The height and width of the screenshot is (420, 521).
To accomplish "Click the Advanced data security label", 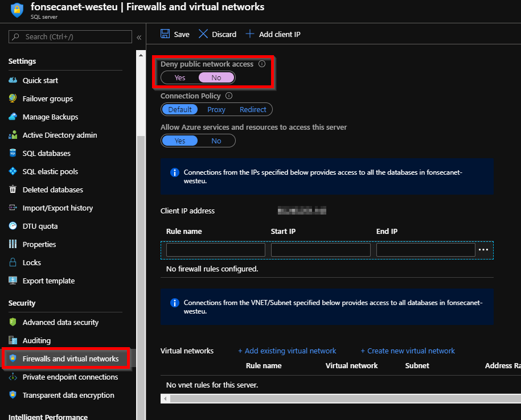I will point(60,322).
